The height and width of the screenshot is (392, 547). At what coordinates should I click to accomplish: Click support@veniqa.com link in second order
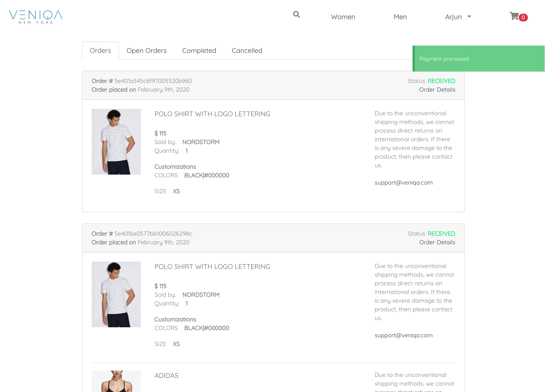tap(403, 335)
